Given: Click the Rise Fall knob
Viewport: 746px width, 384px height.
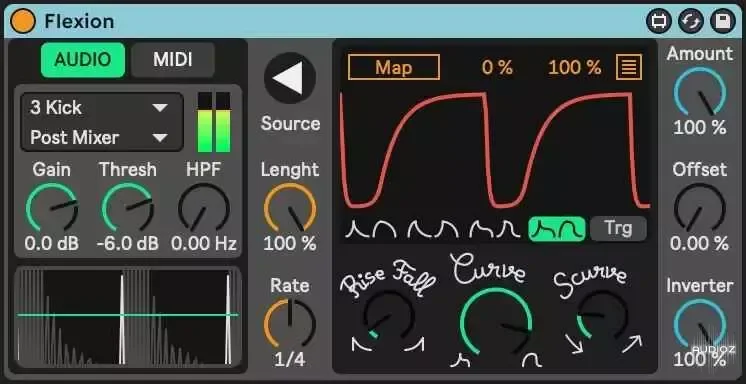Looking at the screenshot, I should click(389, 316).
